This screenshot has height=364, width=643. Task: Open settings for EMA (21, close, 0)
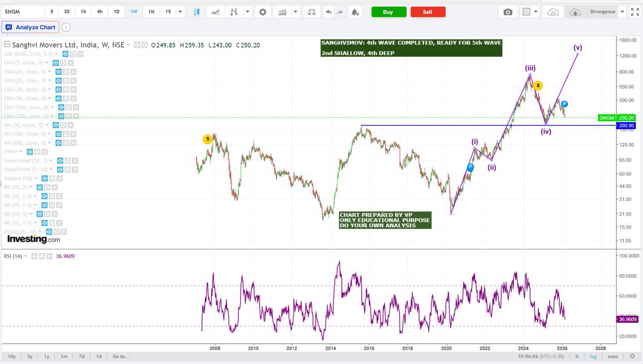tap(66, 72)
